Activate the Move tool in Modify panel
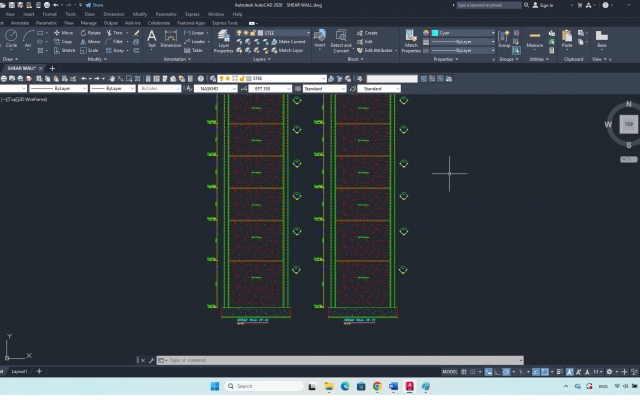 click(x=63, y=32)
